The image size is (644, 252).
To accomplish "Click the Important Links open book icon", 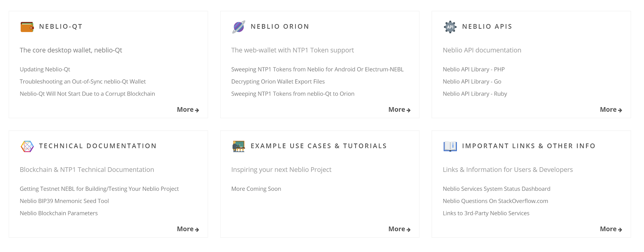I will coord(450,146).
